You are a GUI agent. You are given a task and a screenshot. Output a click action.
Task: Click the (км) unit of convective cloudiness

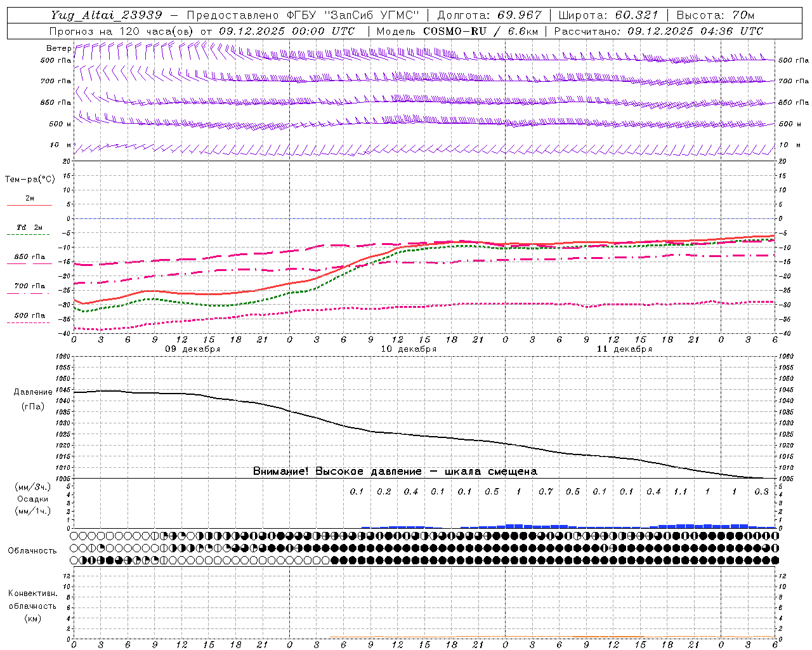click(x=33, y=618)
